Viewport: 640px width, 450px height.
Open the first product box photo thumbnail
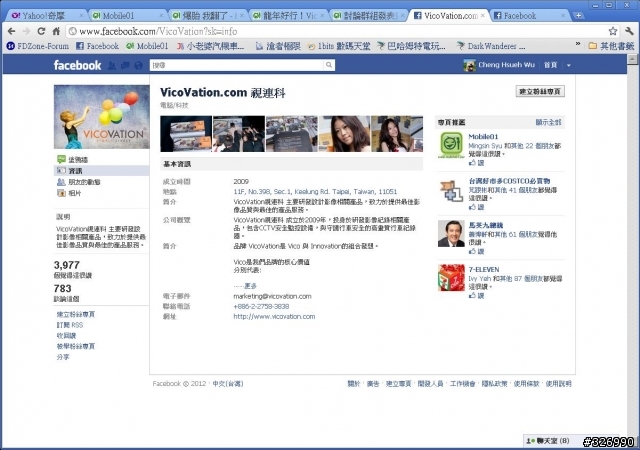[186, 134]
